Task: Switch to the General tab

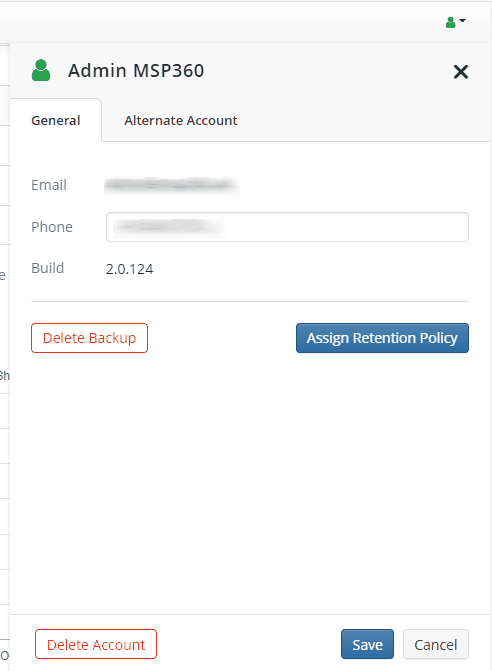Action: [56, 120]
